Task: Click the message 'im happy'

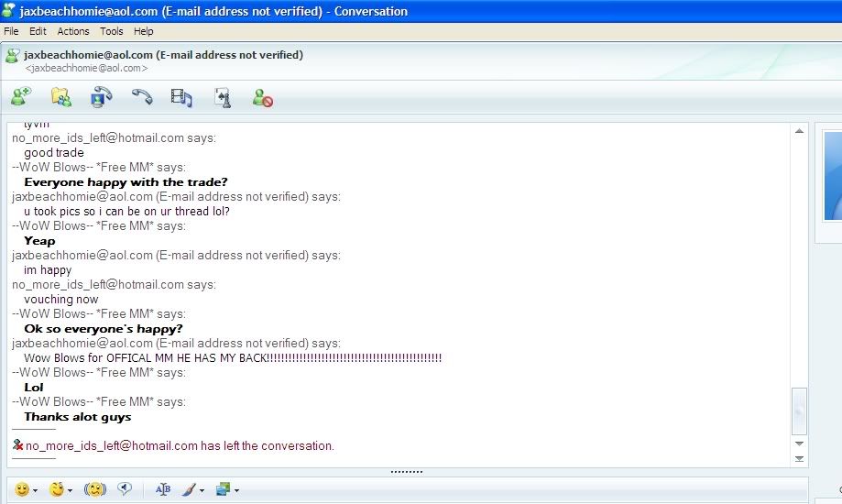Action: click(x=48, y=269)
